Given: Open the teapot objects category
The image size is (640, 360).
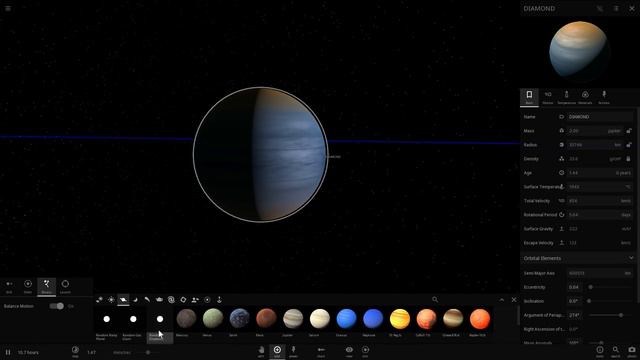Looking at the screenshot, I should click(159, 300).
